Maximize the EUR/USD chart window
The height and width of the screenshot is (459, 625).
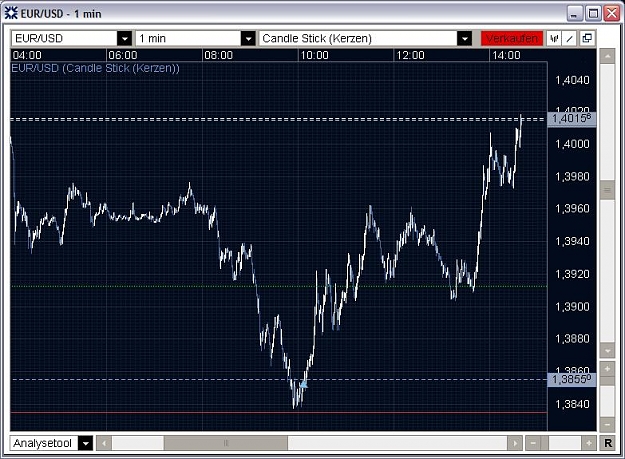point(593,14)
